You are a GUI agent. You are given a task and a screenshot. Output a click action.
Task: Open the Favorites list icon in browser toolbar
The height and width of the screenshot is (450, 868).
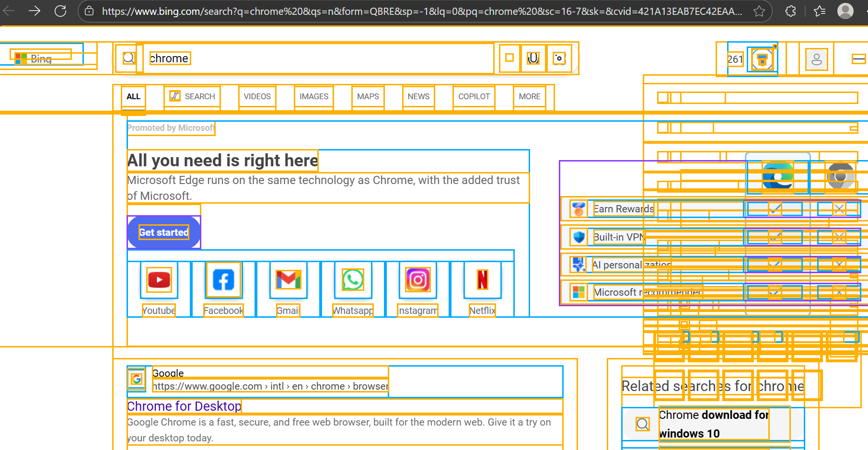click(x=820, y=11)
